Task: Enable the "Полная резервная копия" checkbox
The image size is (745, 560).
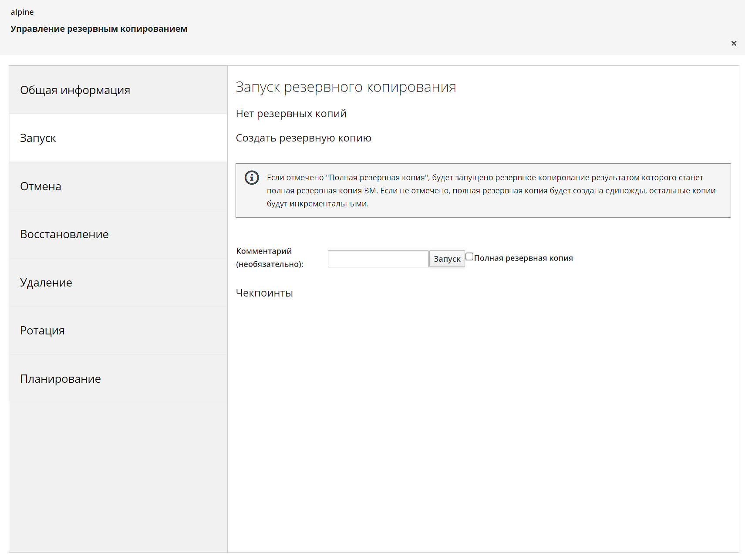Action: click(469, 256)
